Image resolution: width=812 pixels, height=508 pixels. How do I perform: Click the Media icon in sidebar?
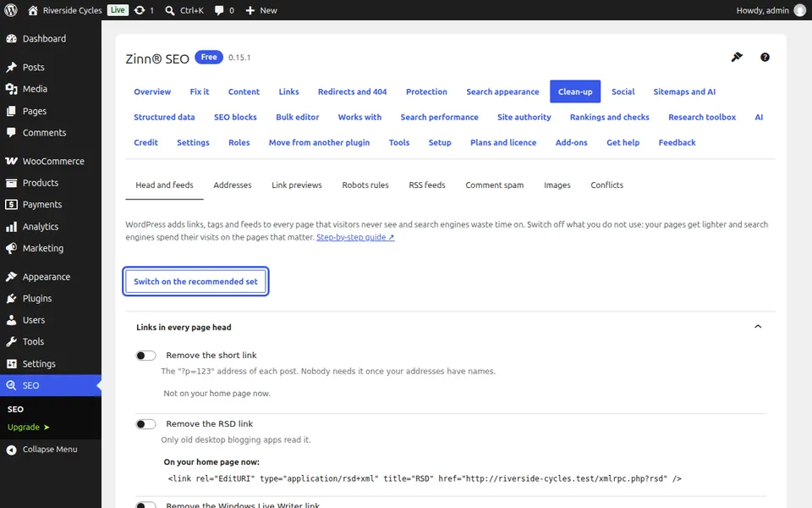(11, 89)
